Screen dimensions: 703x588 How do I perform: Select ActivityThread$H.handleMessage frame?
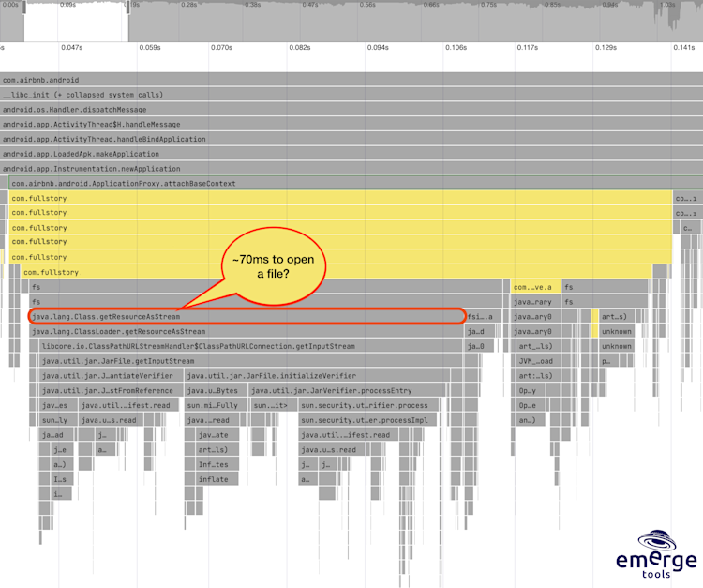(351, 124)
